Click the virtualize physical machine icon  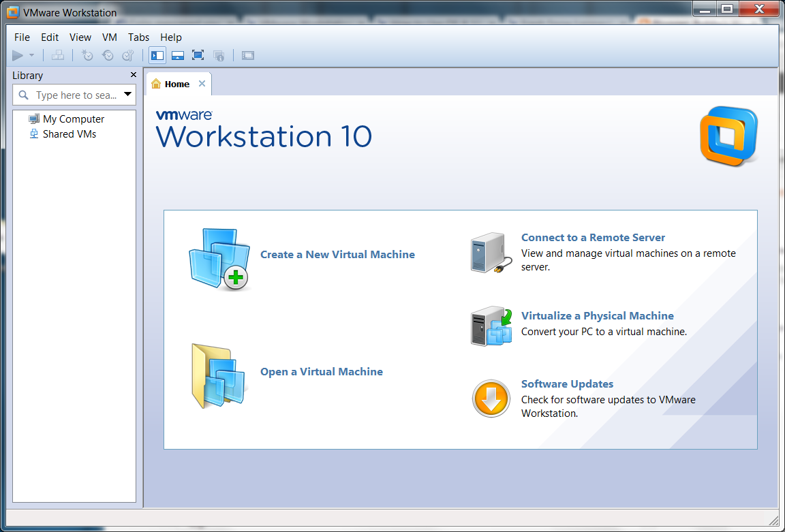491,326
